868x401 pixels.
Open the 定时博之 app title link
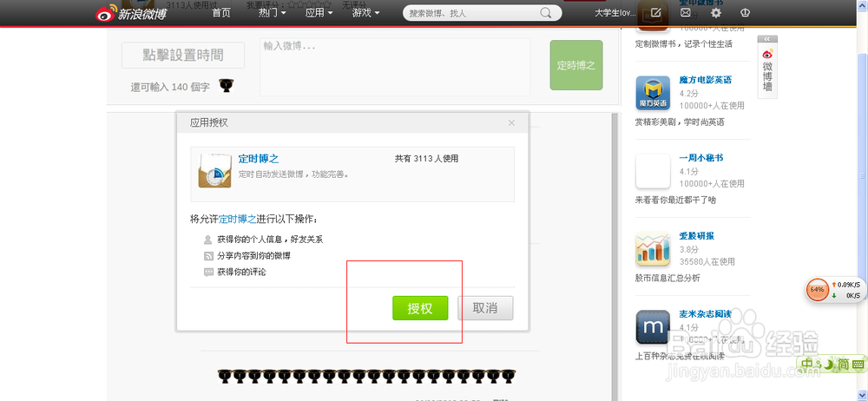coord(259,159)
